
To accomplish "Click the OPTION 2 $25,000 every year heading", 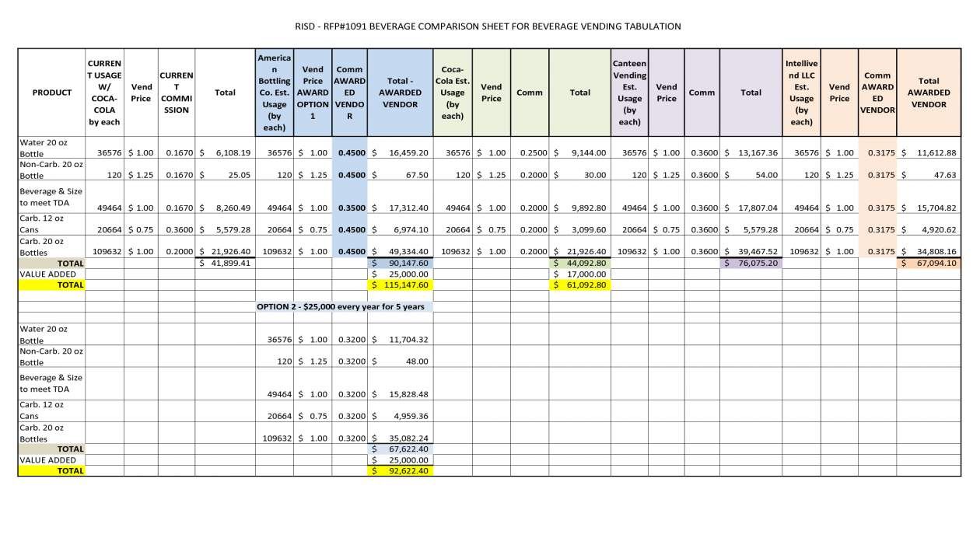I will (344, 307).
